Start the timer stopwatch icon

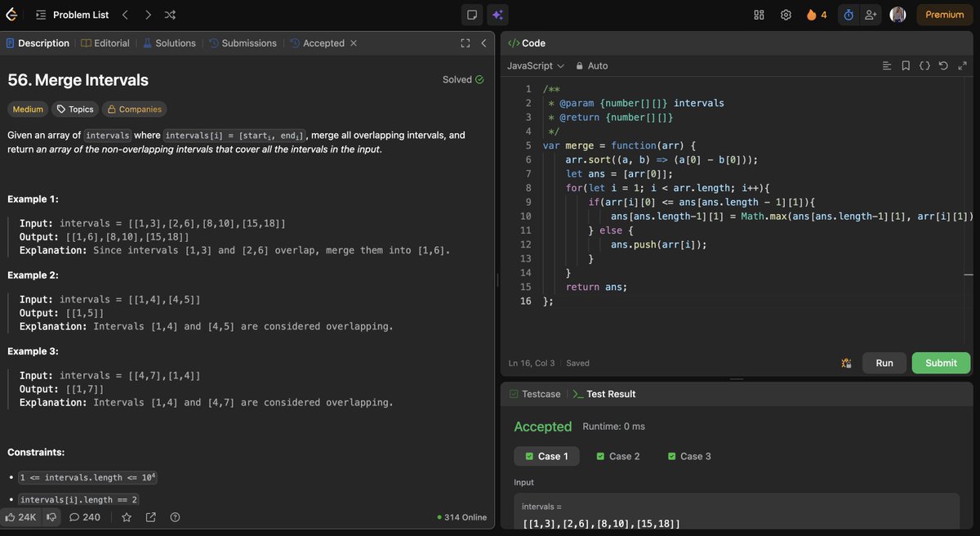[x=849, y=15]
